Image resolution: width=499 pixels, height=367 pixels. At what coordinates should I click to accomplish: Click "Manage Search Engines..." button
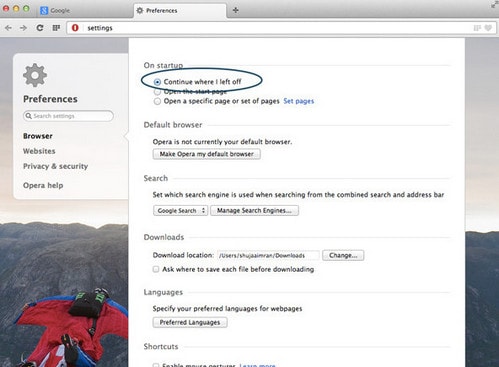(254, 211)
